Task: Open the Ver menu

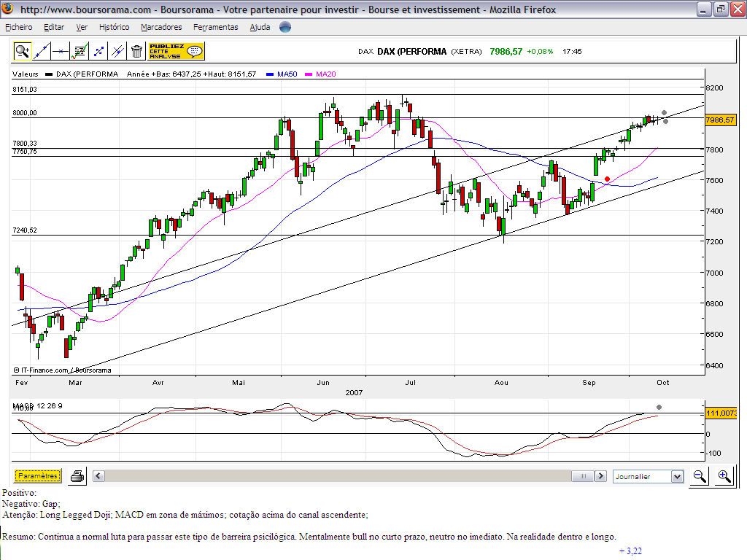Action: click(82, 27)
